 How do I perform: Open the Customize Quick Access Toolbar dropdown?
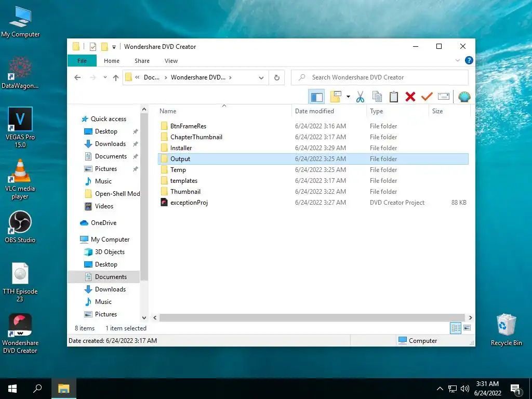114,47
